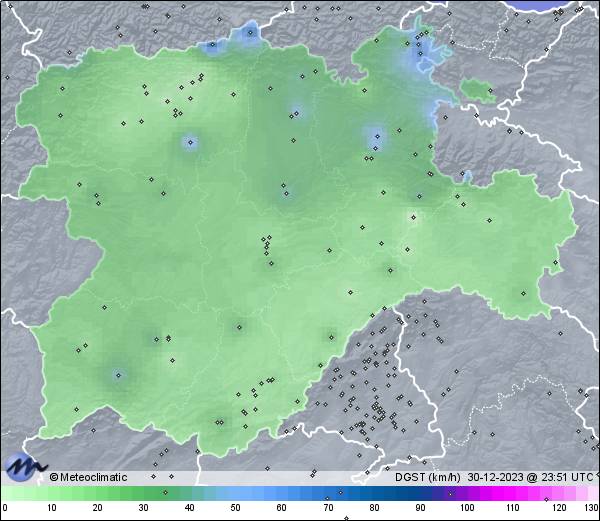Click the scale label 100
This screenshot has width=600, height=521.
pyautogui.click(x=467, y=508)
